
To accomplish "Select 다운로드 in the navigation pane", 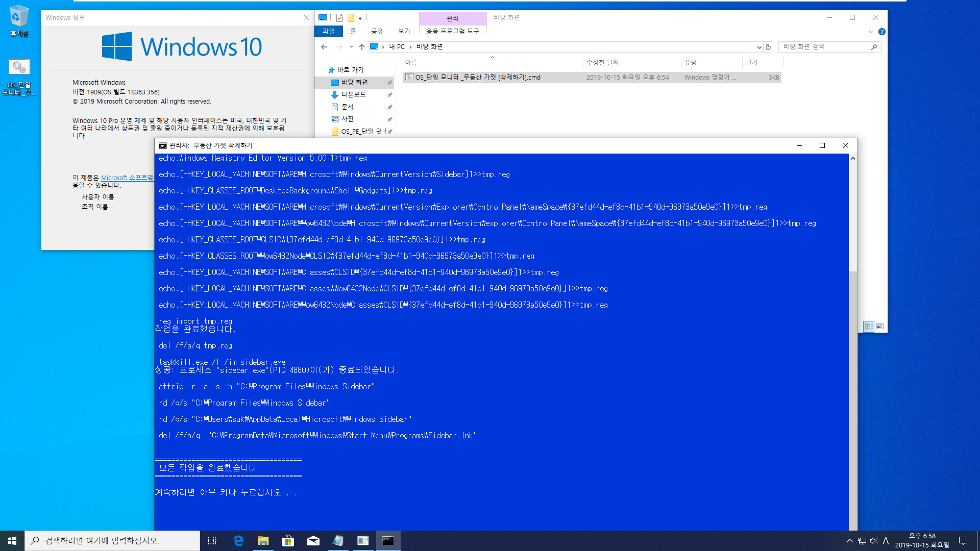I will tap(354, 94).
